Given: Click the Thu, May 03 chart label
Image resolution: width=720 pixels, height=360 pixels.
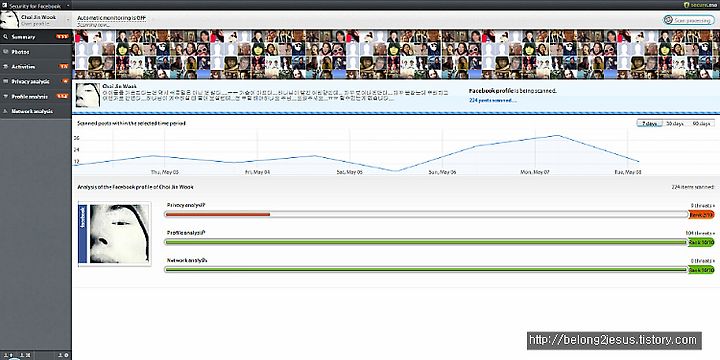Looking at the screenshot, I should 164,172.
